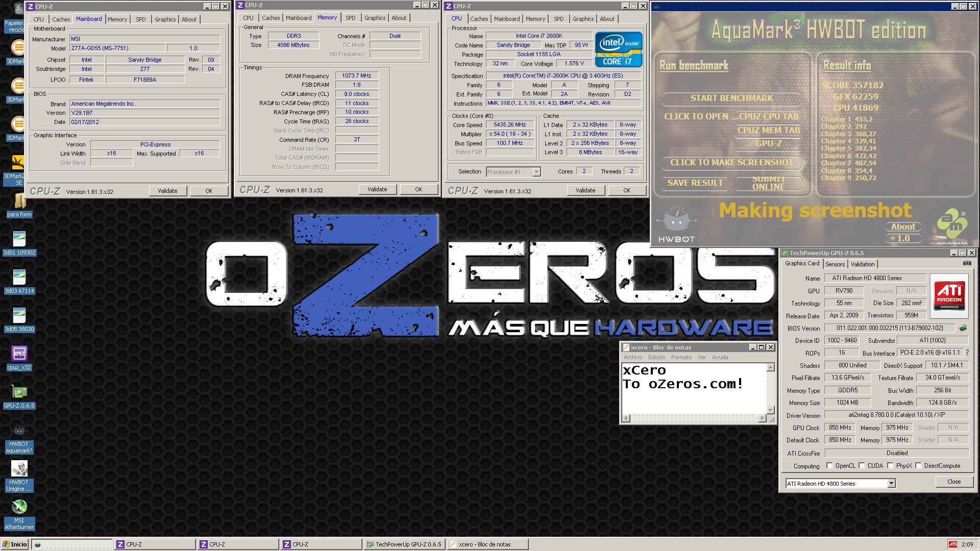Click SUBMIT ONLINE in AquaMark

click(768, 183)
